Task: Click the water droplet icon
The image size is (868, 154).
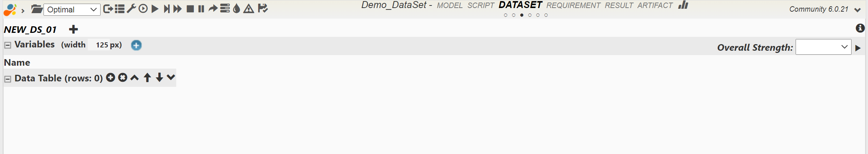Action: [x=237, y=9]
